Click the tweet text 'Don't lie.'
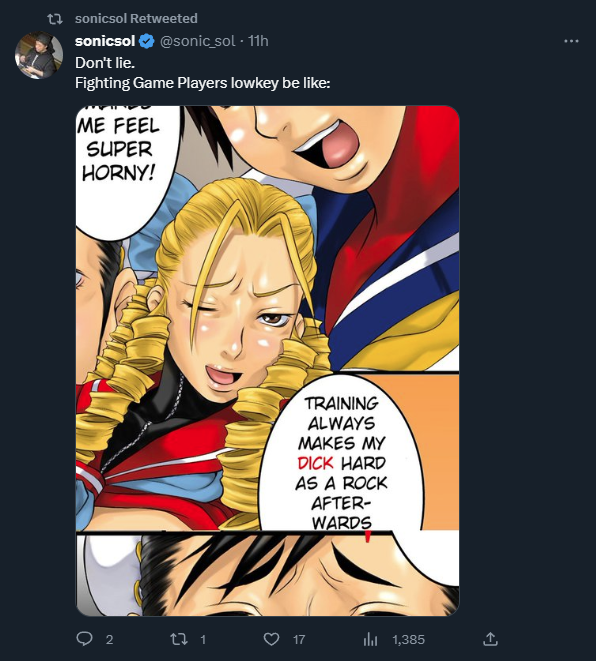The image size is (596, 661). pyautogui.click(x=105, y=63)
